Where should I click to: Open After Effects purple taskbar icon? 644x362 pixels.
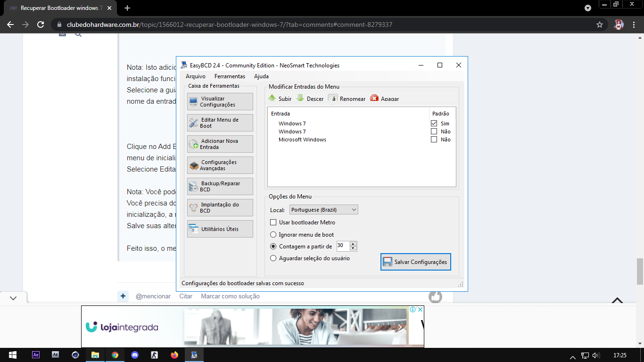click(x=36, y=355)
